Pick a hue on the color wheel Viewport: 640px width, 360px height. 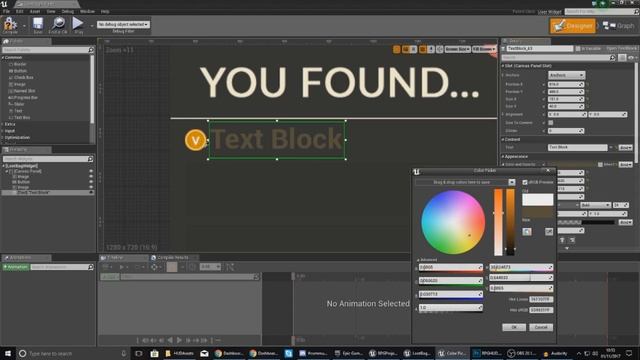tap(453, 222)
